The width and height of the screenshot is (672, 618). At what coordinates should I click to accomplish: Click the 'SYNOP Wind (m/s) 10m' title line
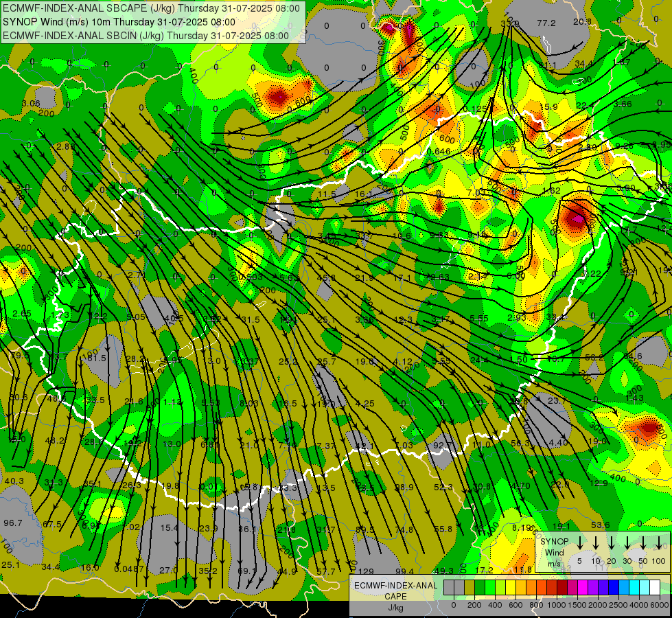[119, 22]
